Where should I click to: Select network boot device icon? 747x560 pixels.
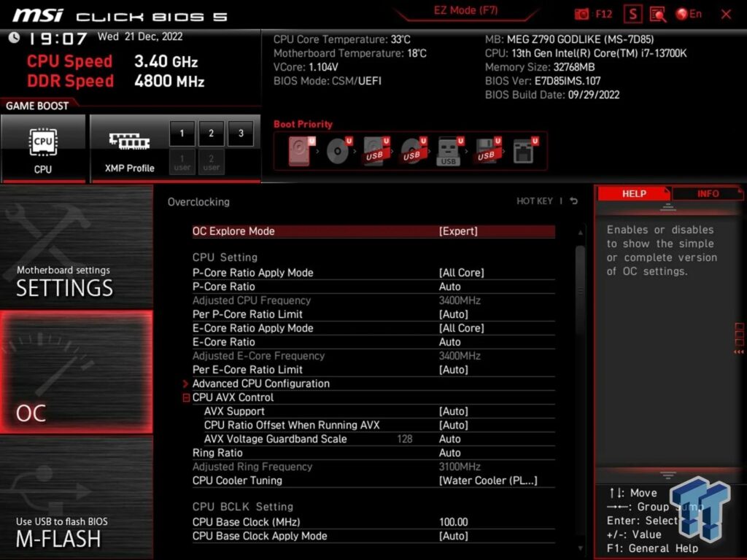point(525,151)
